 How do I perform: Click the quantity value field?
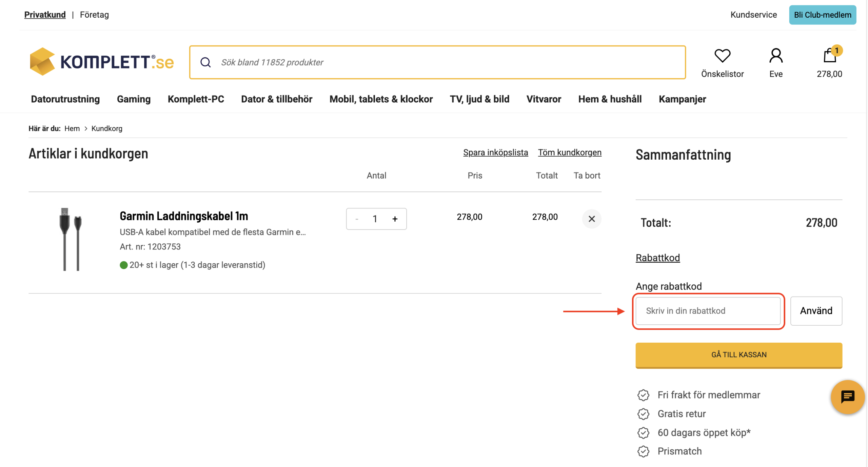coord(375,219)
